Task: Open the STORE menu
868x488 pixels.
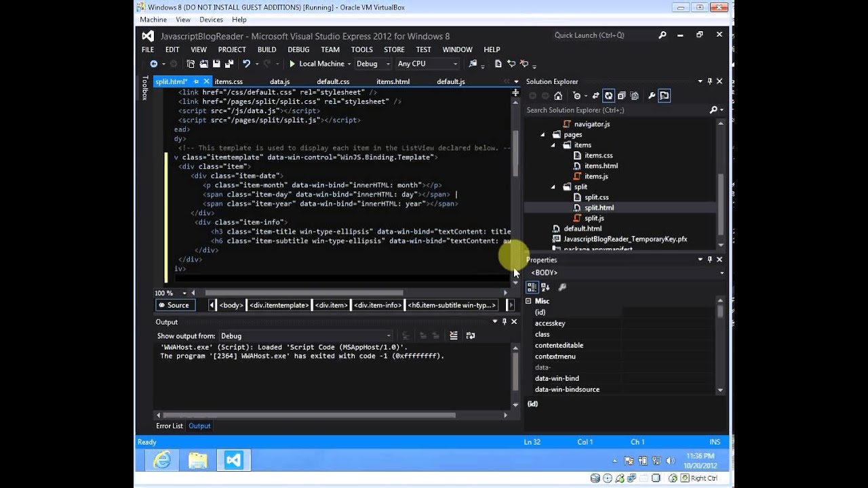Action: coord(394,49)
